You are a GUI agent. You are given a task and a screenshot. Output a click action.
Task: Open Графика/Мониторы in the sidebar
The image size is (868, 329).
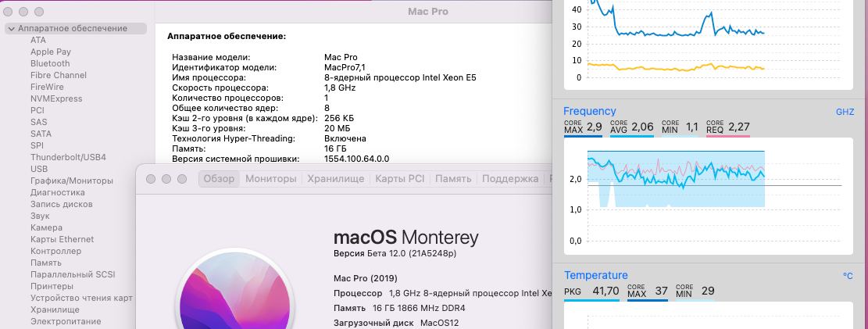tap(71, 181)
